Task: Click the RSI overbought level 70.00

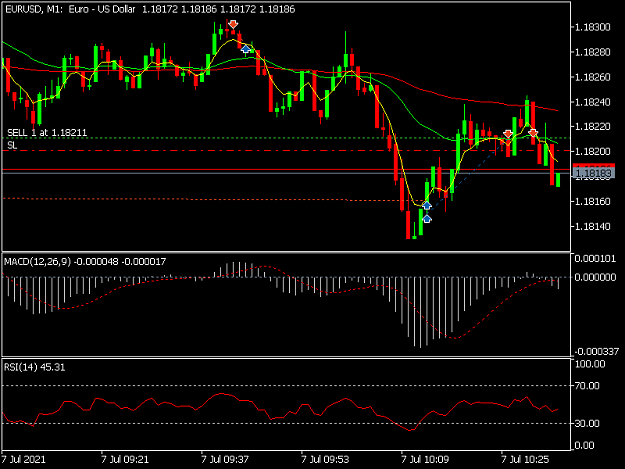Action: click(587, 386)
